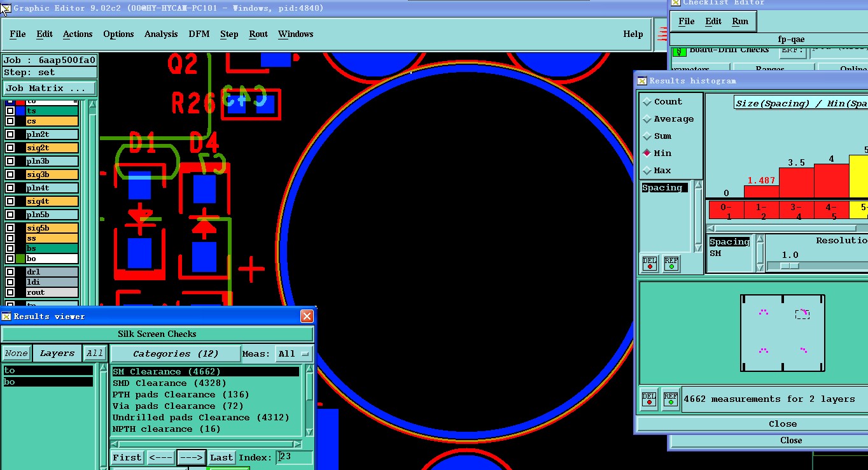Click the Index input field

(x=295, y=457)
